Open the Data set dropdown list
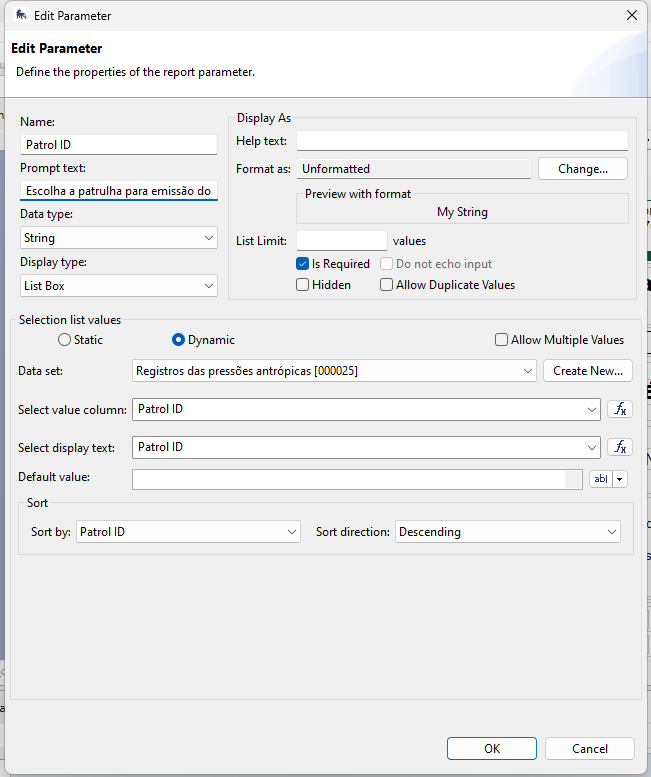 pyautogui.click(x=335, y=371)
